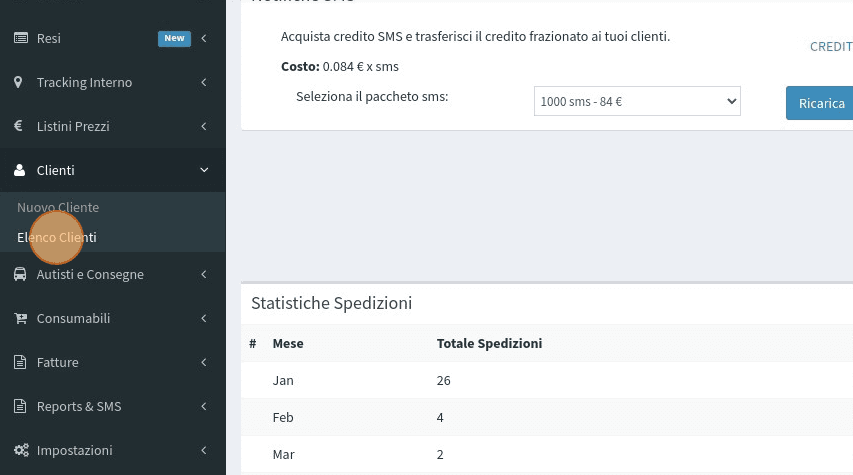Viewport: 853px width, 475px height.
Task: Click the Costo 0.084 € x sms text
Action: point(339,66)
